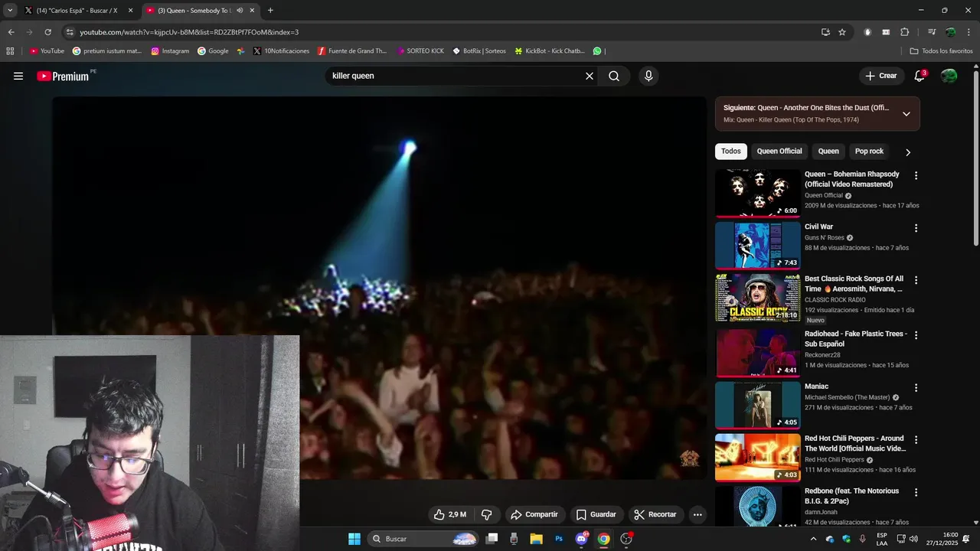Screen dimensions: 980x551
Task: Open the SORTEO KICK bookmark
Action: (x=420, y=51)
